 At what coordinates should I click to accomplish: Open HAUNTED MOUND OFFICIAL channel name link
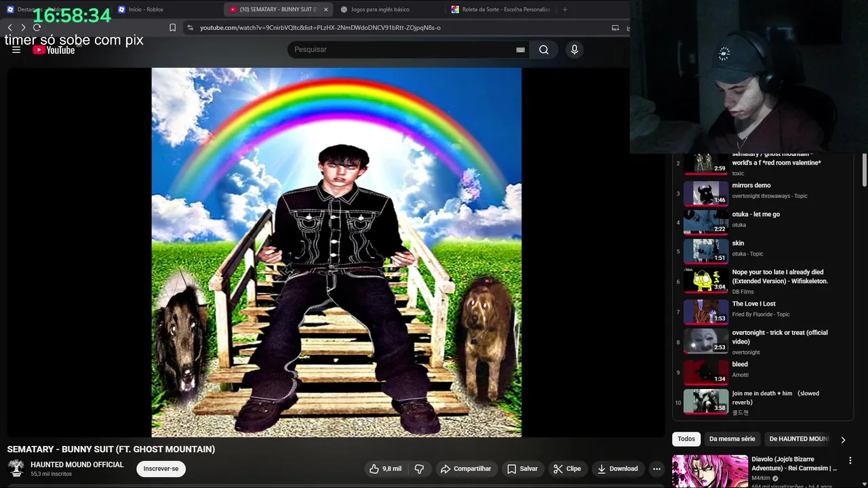tap(77, 465)
